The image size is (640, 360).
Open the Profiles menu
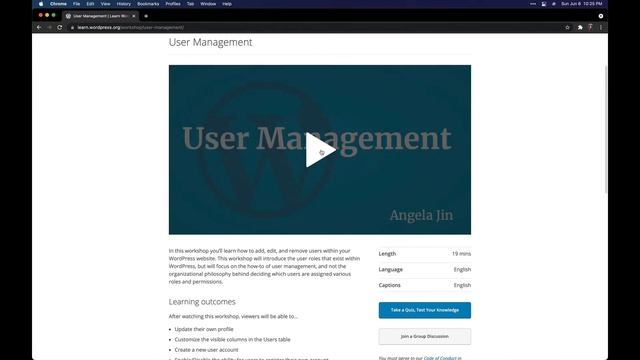[173, 4]
